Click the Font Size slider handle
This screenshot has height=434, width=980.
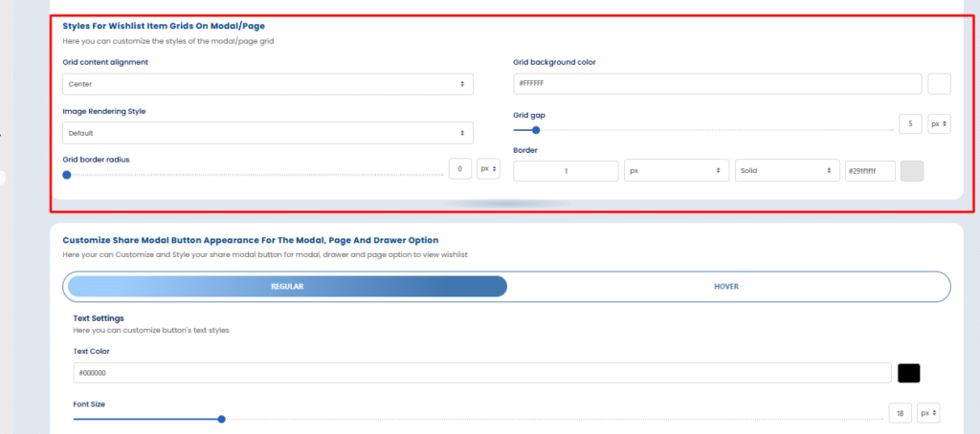[221, 419]
